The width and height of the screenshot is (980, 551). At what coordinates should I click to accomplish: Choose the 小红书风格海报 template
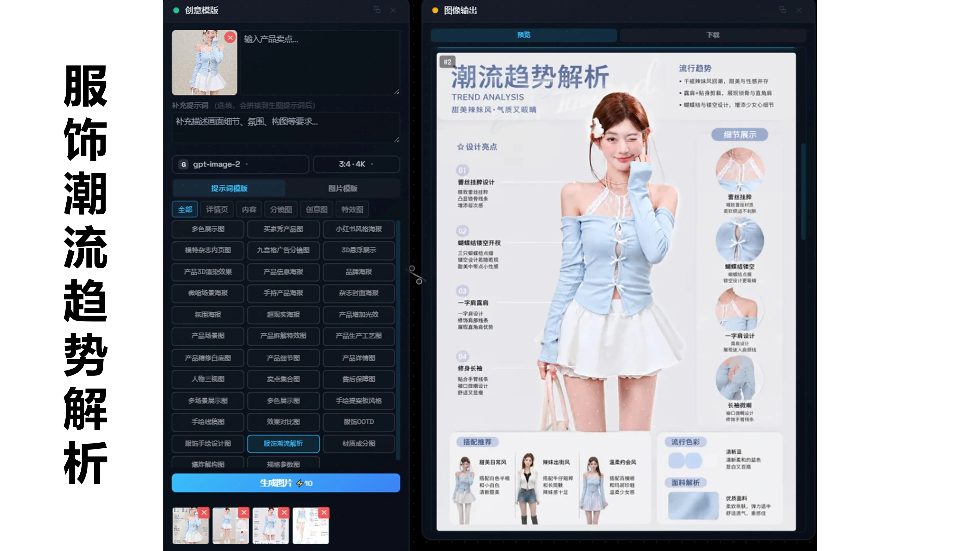pyautogui.click(x=358, y=229)
